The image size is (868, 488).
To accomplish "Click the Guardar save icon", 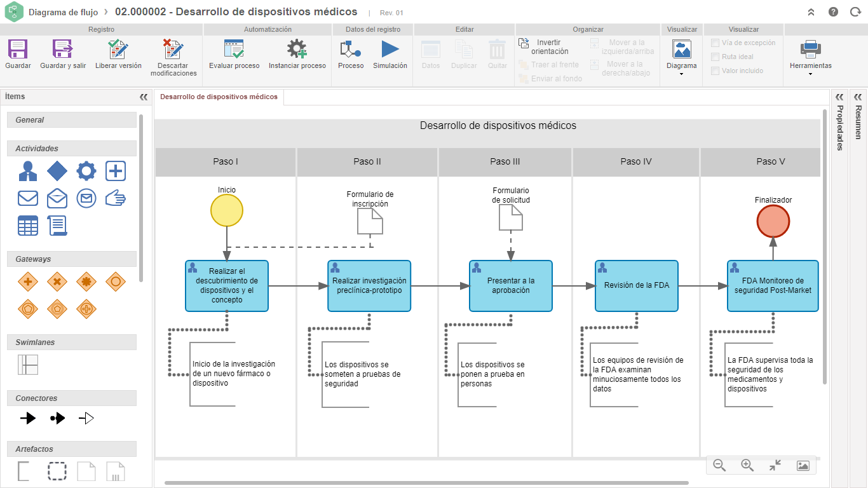I will [x=18, y=49].
